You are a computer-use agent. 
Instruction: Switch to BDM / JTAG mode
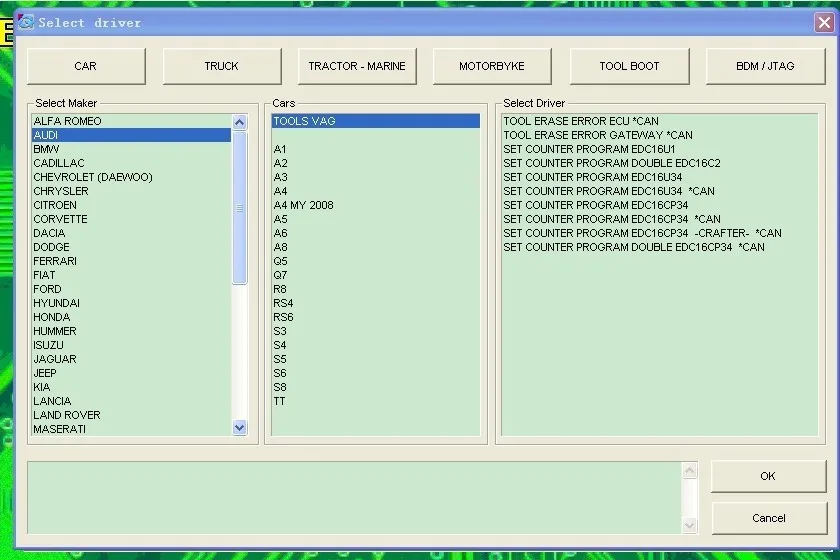coord(766,66)
